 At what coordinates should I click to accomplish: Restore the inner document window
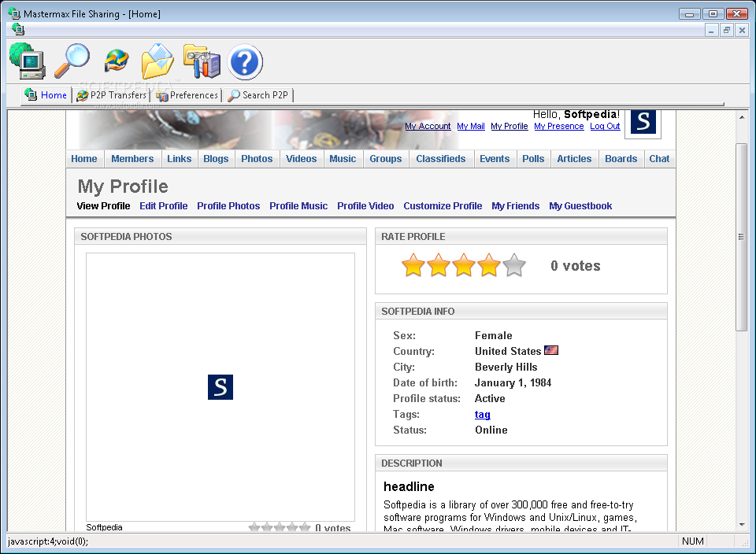pos(727,30)
